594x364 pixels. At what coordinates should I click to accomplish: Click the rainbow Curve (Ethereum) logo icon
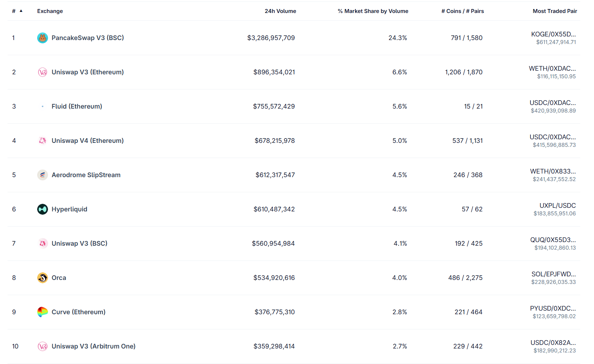(43, 312)
